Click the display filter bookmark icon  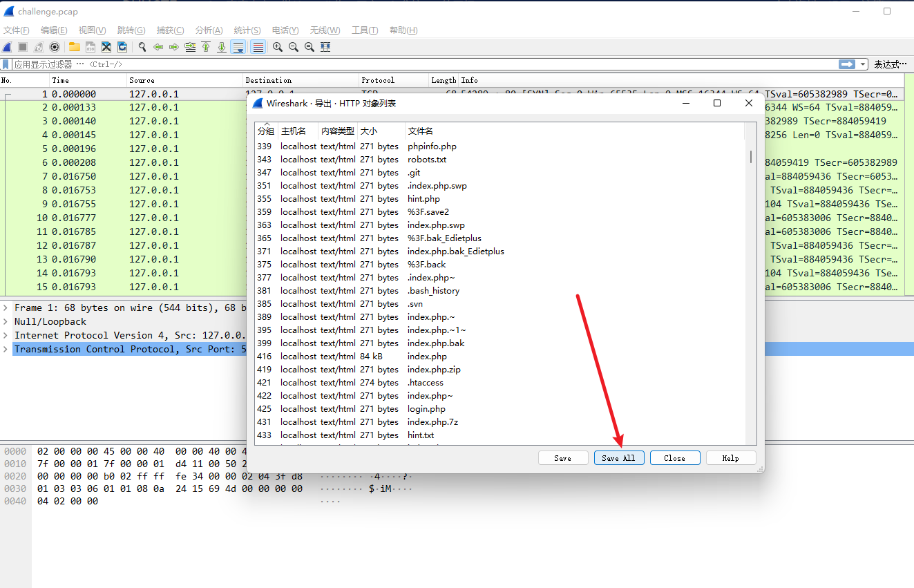(6, 64)
